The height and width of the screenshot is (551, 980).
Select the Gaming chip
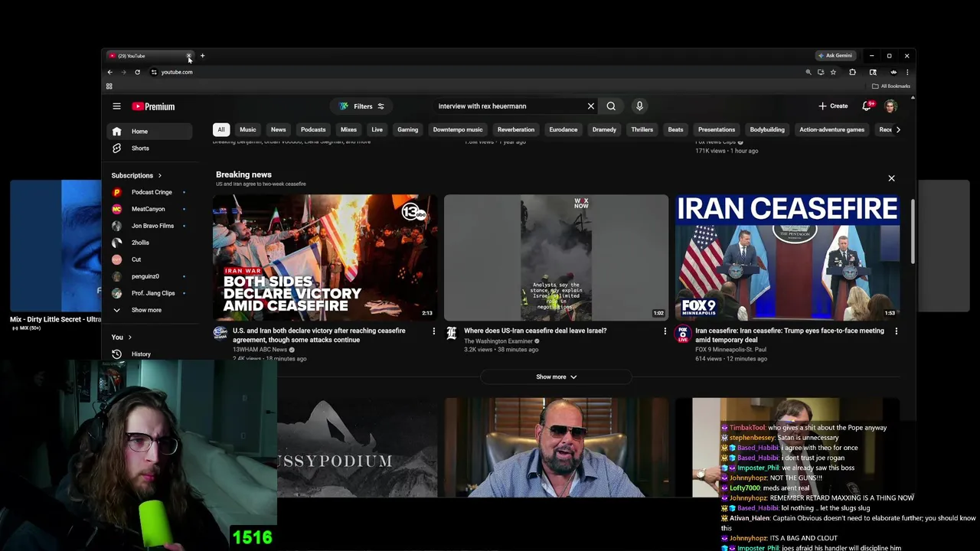[x=407, y=129]
